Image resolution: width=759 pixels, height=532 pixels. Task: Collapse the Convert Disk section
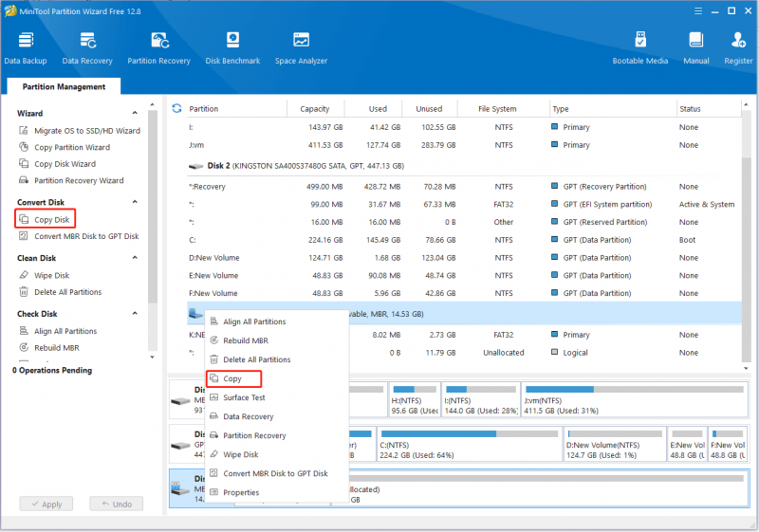coord(135,202)
